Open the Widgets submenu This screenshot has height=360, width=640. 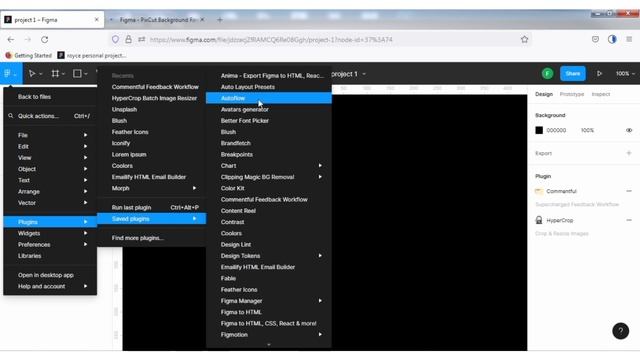[x=50, y=233]
